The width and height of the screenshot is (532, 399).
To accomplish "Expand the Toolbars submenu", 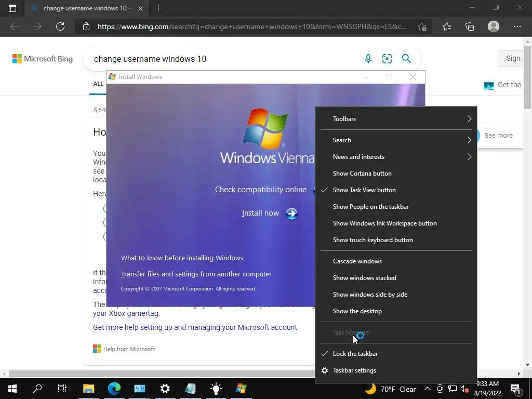I will [396, 119].
